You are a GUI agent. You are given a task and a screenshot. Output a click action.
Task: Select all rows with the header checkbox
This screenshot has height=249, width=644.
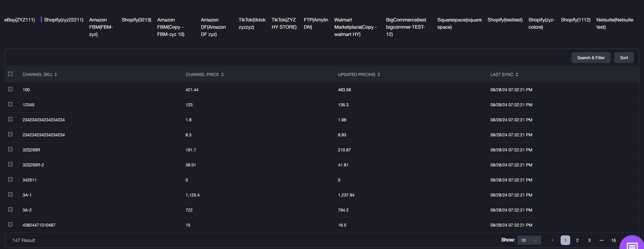[10, 74]
